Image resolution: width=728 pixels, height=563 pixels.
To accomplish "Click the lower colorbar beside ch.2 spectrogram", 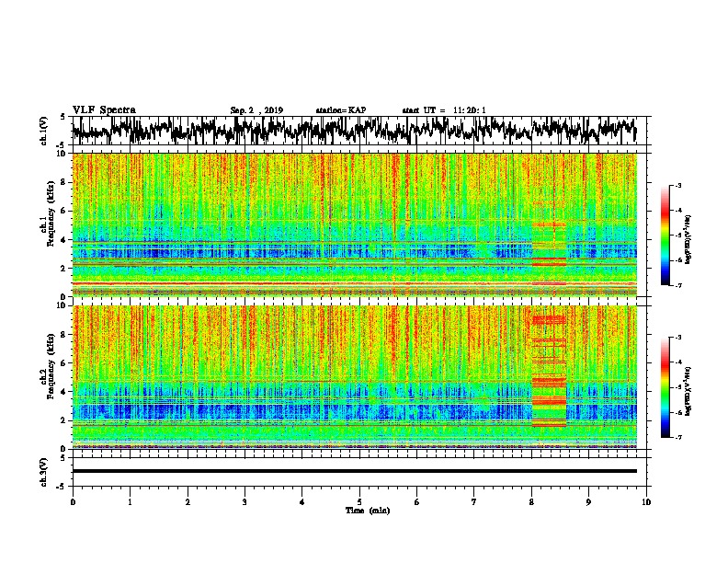I will (x=665, y=387).
